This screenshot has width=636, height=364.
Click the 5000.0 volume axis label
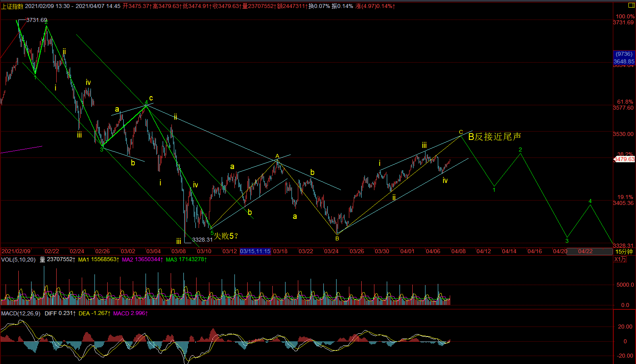tap(625, 285)
